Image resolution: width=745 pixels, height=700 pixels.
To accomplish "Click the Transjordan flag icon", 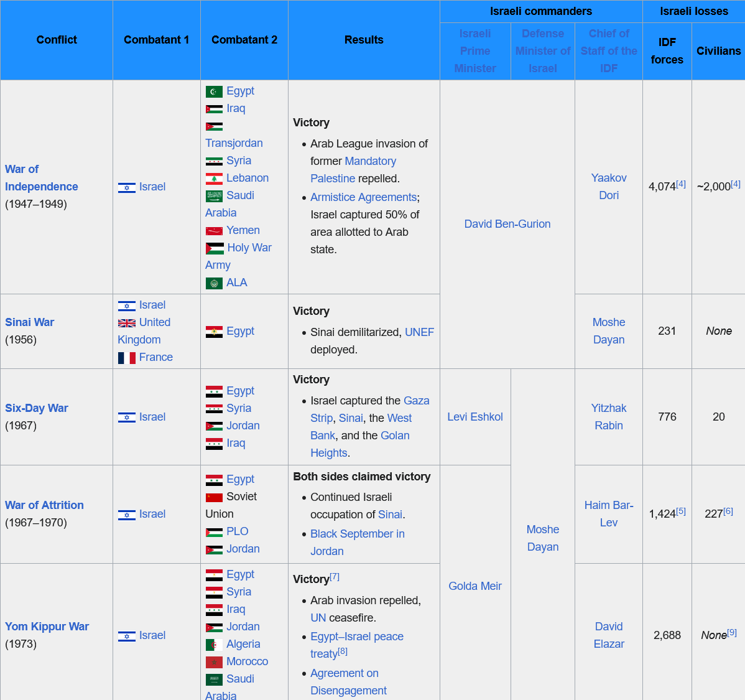I will point(214,126).
